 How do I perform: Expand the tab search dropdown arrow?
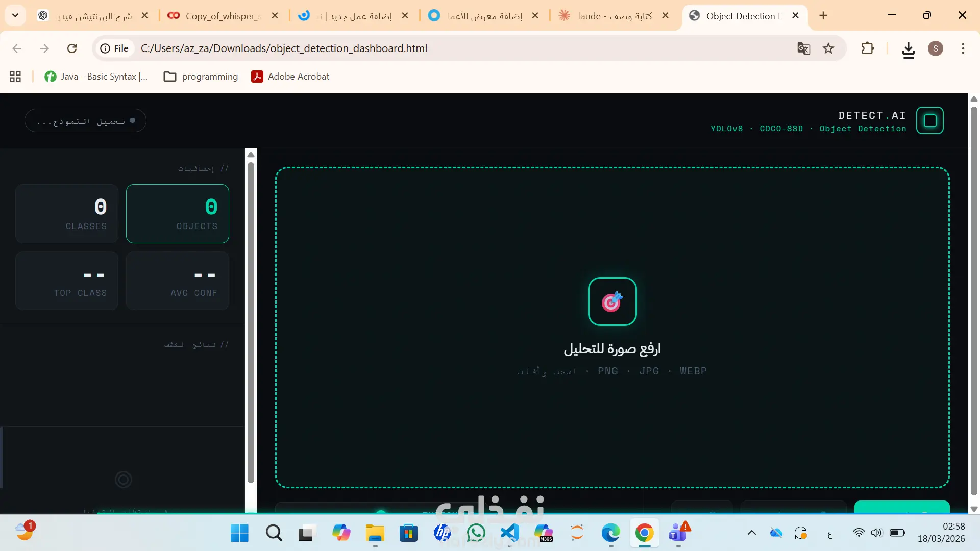point(15,15)
